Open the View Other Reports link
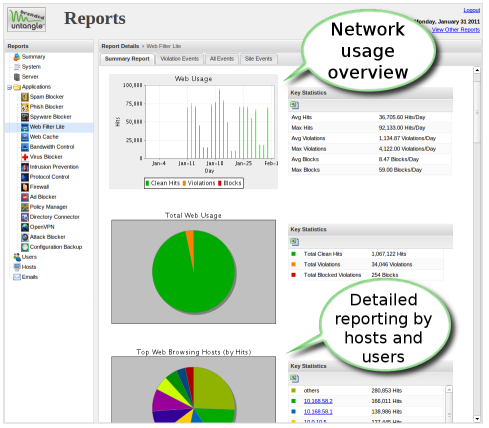 (456, 30)
